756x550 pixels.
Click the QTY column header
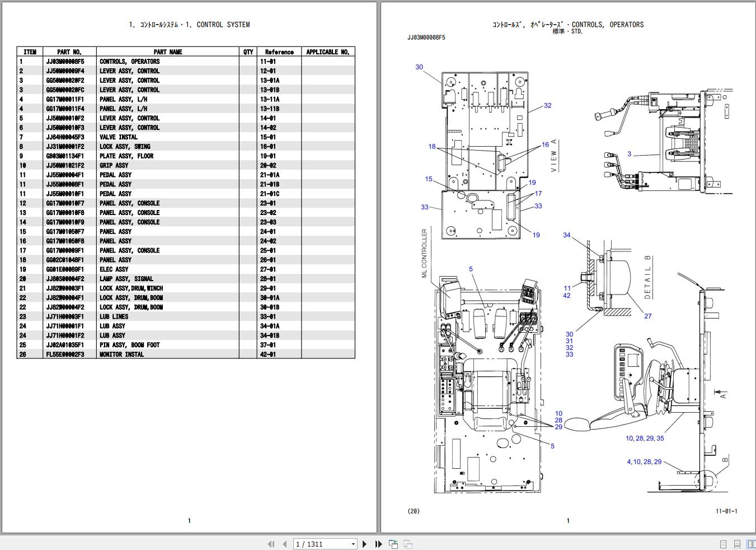point(248,52)
